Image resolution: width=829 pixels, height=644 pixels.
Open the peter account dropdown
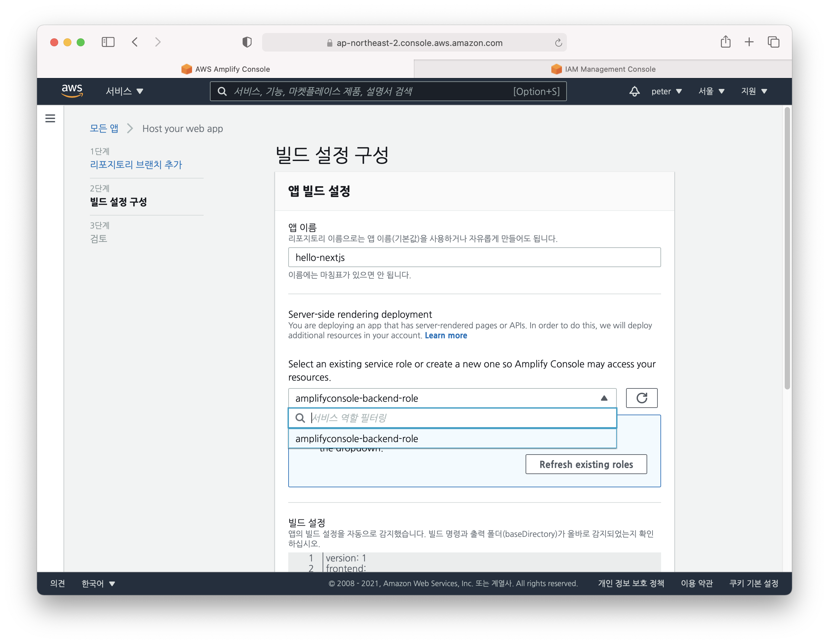666,91
